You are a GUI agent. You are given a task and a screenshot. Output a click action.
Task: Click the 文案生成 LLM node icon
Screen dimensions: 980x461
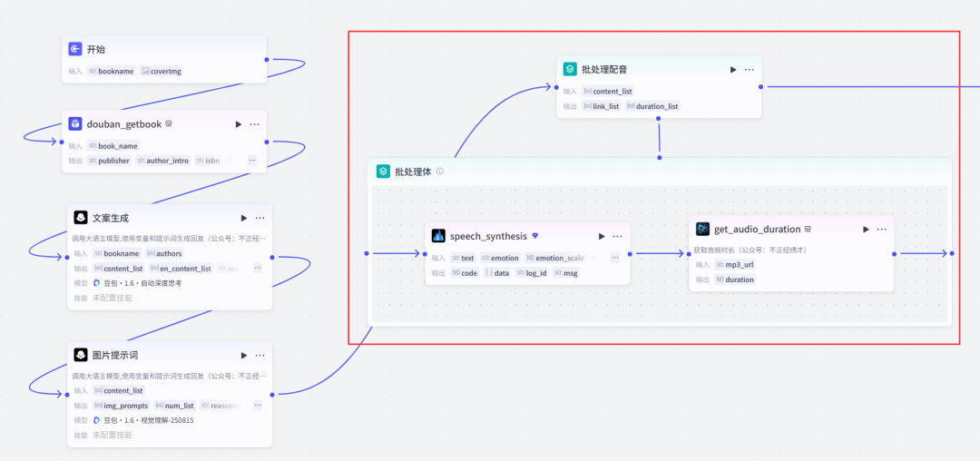pos(80,218)
